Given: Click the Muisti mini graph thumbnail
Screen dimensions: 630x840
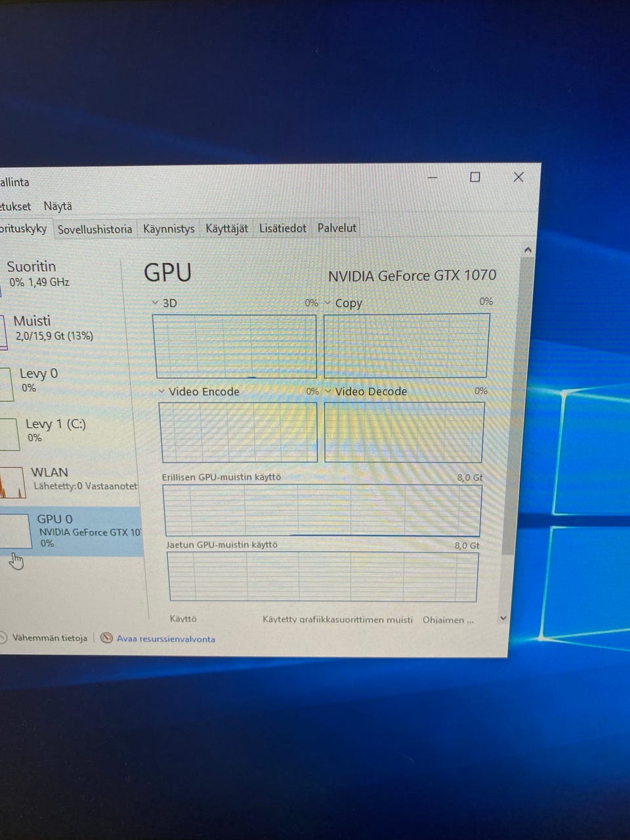Looking at the screenshot, I should (x=3, y=332).
